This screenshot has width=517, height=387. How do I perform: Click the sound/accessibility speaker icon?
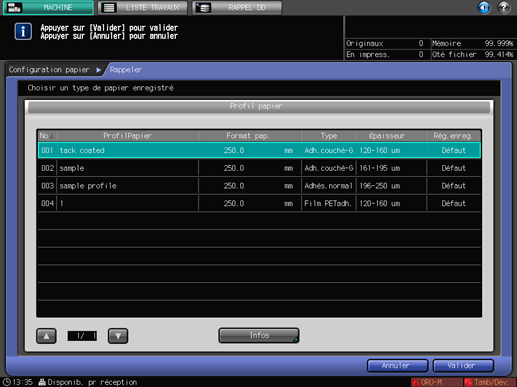[484, 7]
